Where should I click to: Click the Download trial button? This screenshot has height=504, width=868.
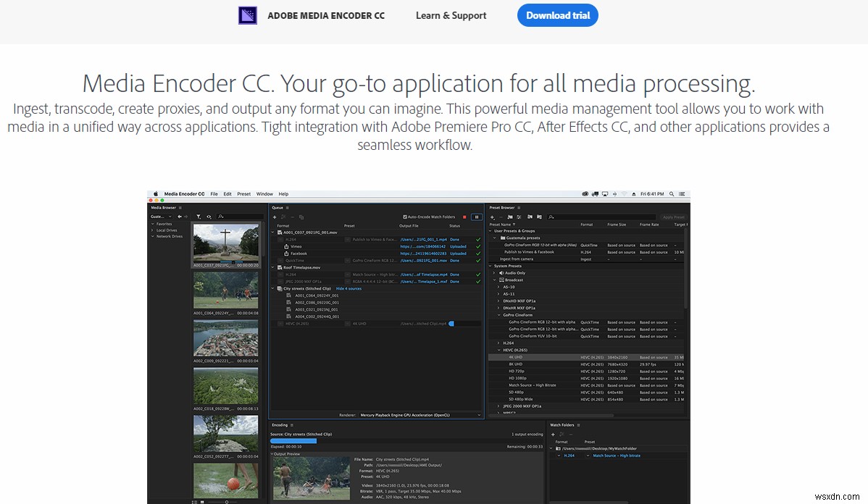click(557, 15)
